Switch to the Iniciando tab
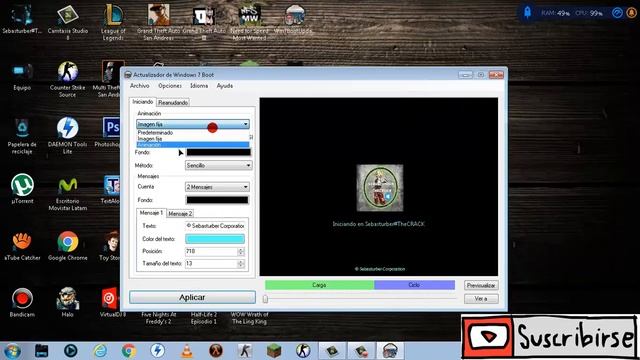Image resolution: width=640 pixels, height=360 pixels. click(x=142, y=102)
